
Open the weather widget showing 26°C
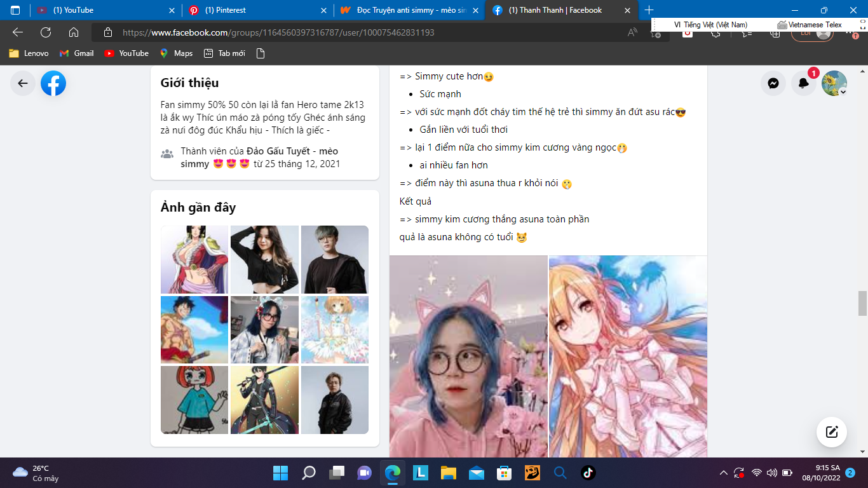pos(37,473)
